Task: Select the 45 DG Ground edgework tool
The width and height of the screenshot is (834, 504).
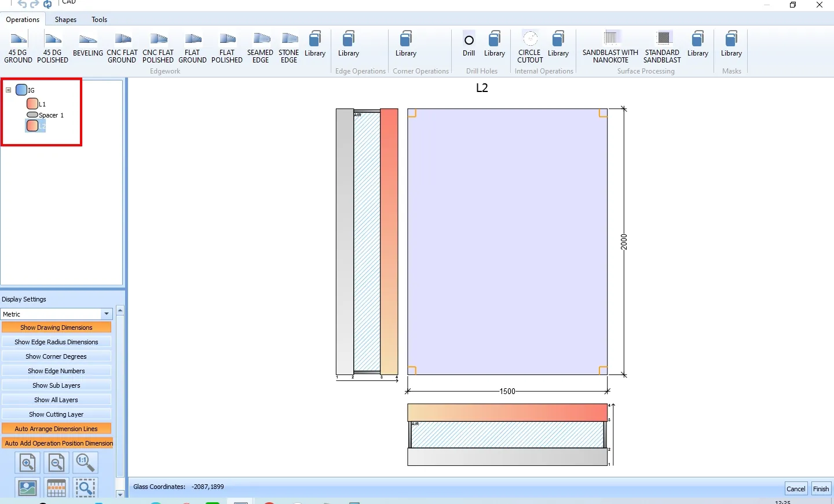Action: (19, 47)
